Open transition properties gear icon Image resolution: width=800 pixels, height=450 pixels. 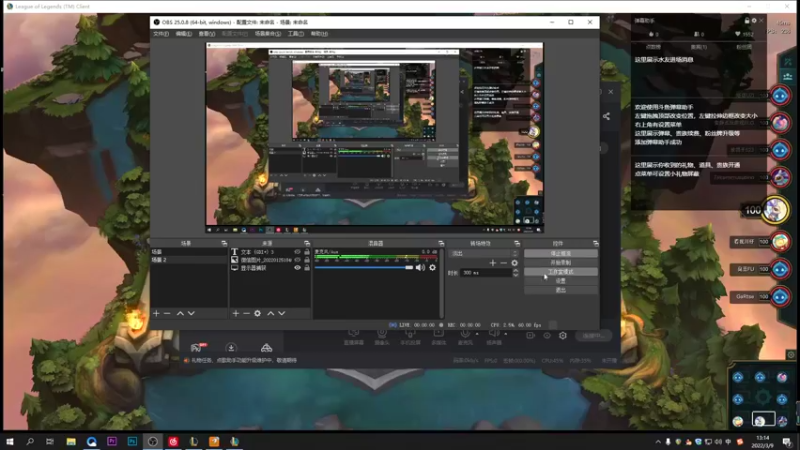pos(514,263)
